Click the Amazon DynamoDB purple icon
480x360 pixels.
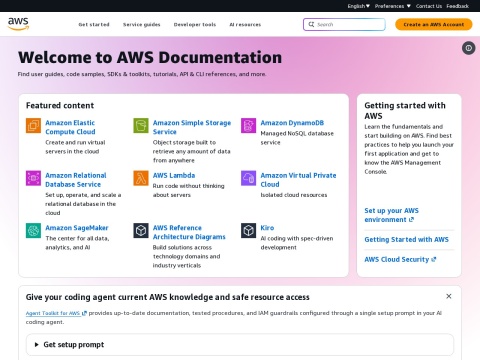coord(249,125)
